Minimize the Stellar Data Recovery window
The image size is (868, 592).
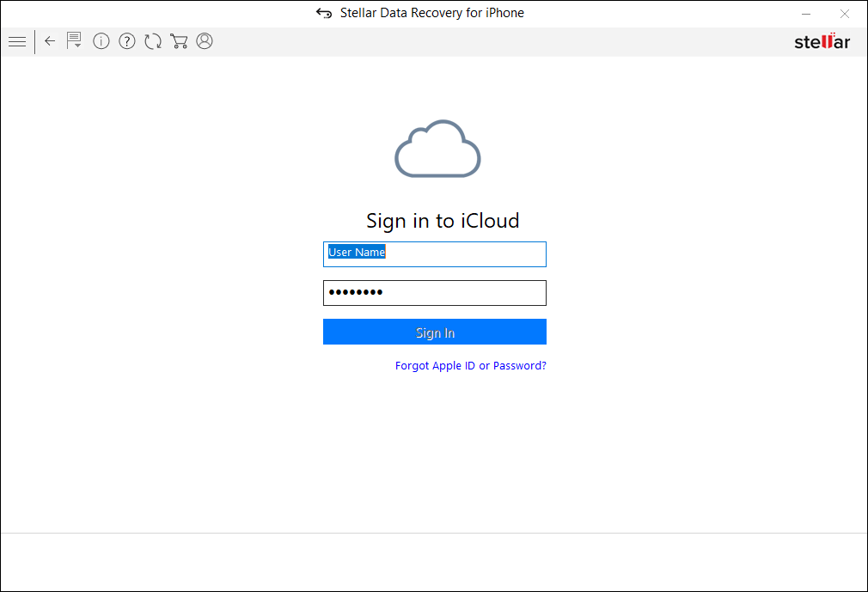pos(806,14)
